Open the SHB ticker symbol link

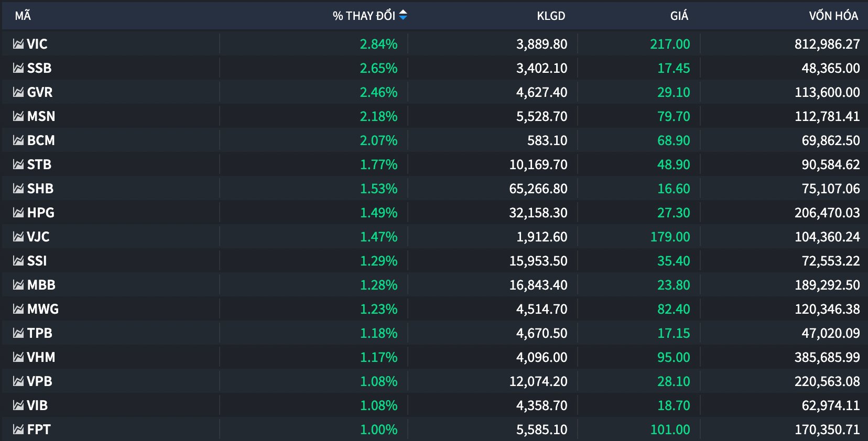pos(40,189)
